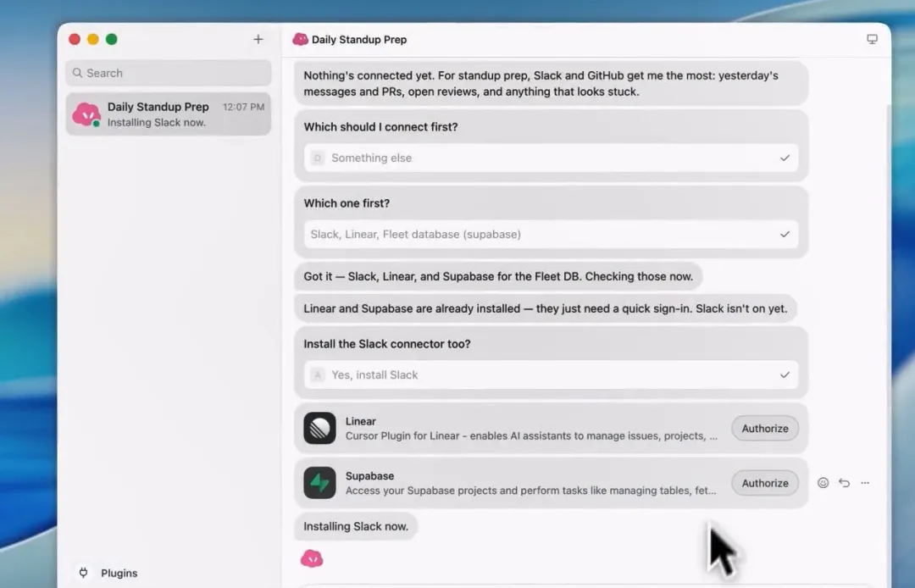
Task: Click the 'Nothing's connected yet' message
Action: [551, 83]
